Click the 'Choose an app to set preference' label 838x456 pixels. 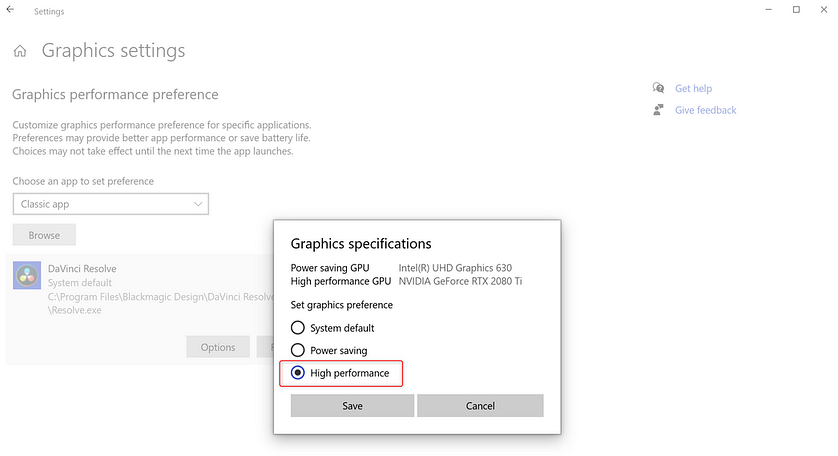click(x=83, y=181)
